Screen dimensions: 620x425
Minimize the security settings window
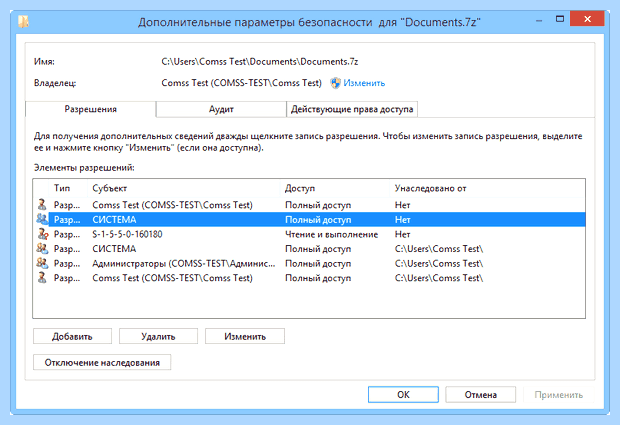tap(539, 20)
